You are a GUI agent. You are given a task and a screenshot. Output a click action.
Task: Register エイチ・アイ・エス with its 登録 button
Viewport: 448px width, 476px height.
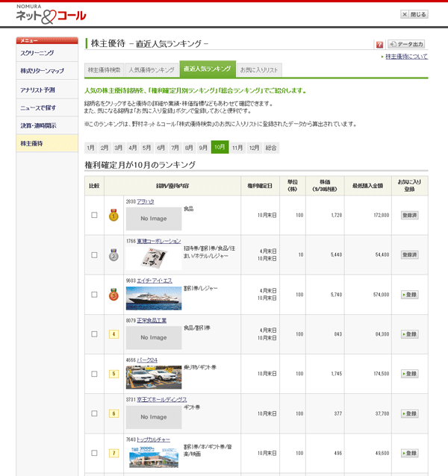pyautogui.click(x=410, y=295)
